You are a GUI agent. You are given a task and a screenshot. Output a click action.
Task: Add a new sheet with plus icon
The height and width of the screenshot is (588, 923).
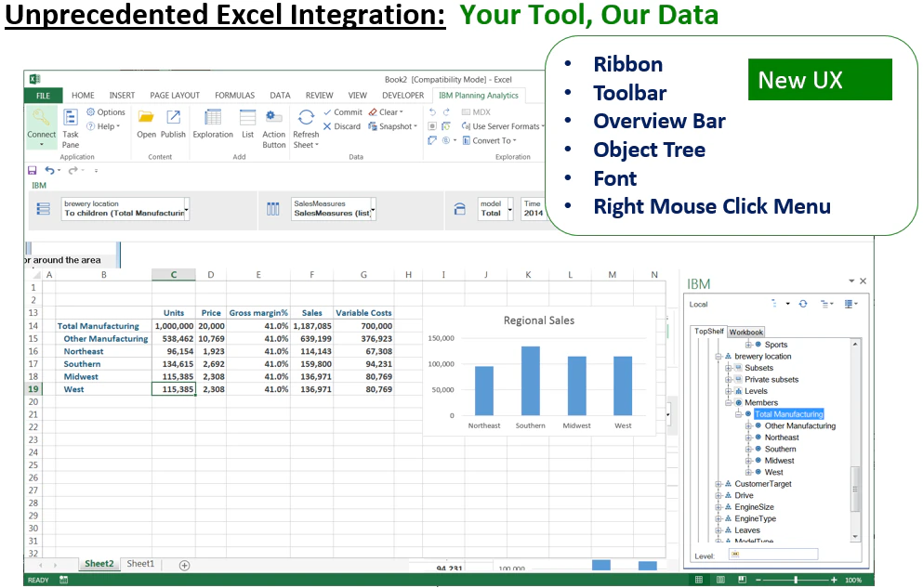click(184, 565)
